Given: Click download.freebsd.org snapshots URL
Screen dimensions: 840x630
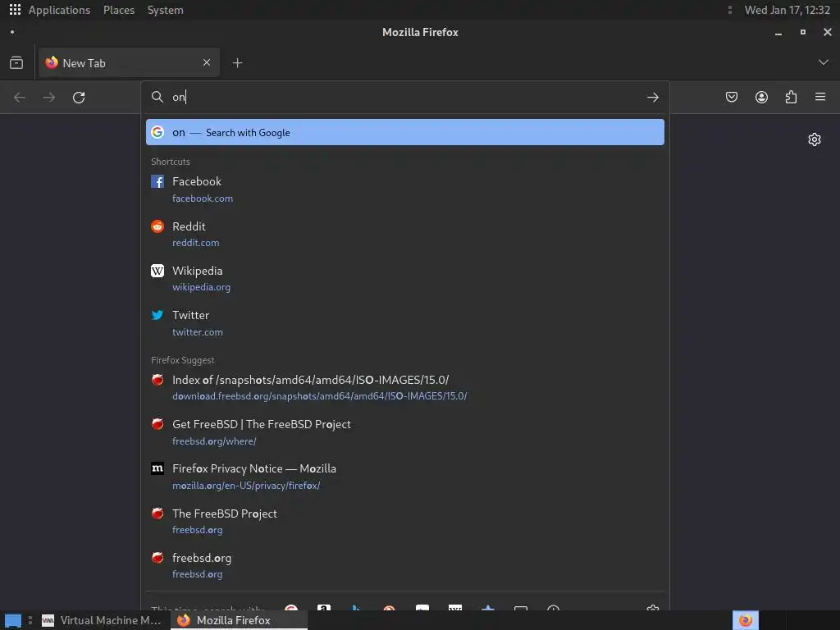Looking at the screenshot, I should pos(319,396).
